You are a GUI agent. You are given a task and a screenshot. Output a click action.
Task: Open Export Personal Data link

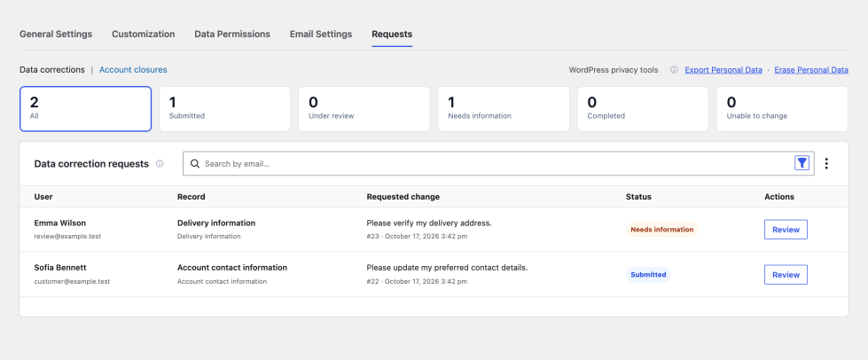tap(723, 70)
